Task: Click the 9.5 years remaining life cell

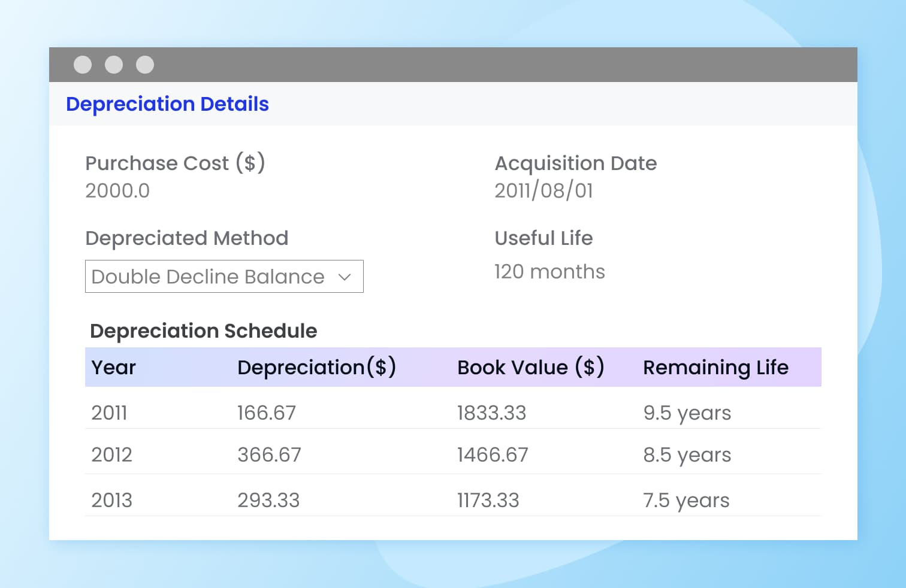Action: coord(687,413)
